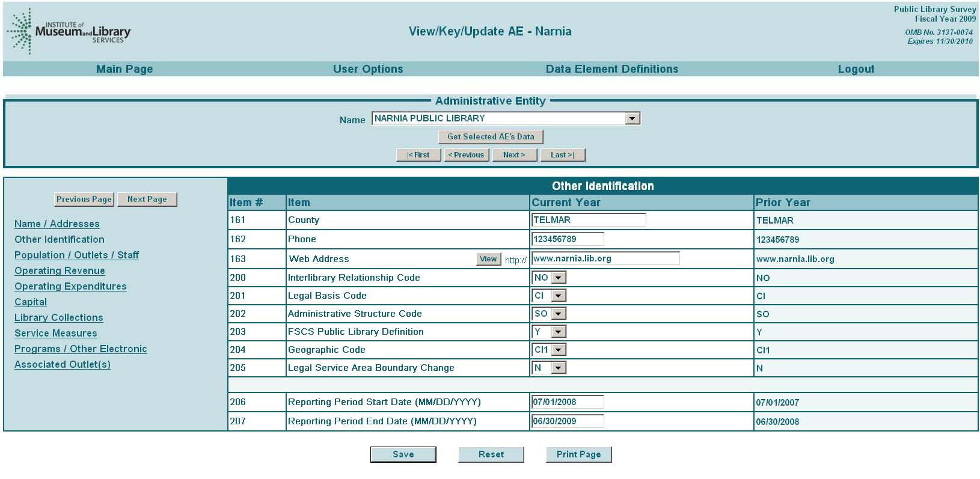The image size is (980, 479).
Task: Click the Geographic Code label
Action: 326,350
